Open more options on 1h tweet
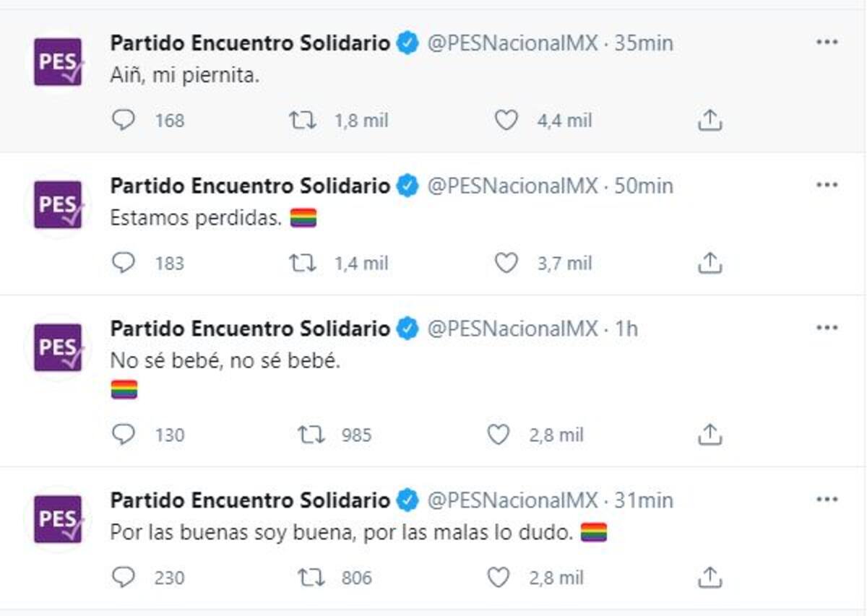This screenshot has width=867, height=616. pos(827,328)
